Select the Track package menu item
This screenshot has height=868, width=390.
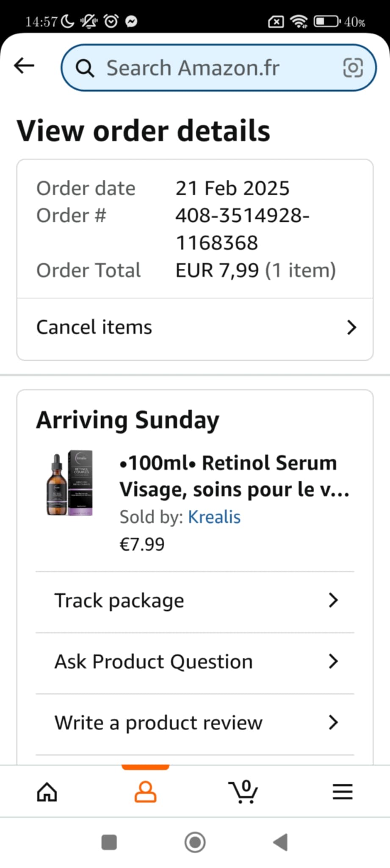(119, 601)
